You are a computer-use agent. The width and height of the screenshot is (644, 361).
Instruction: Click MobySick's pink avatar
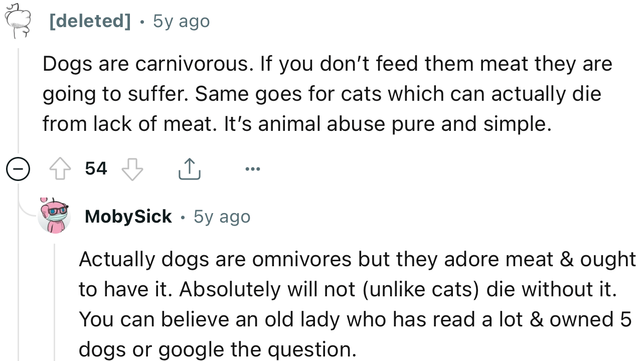pos(54,216)
